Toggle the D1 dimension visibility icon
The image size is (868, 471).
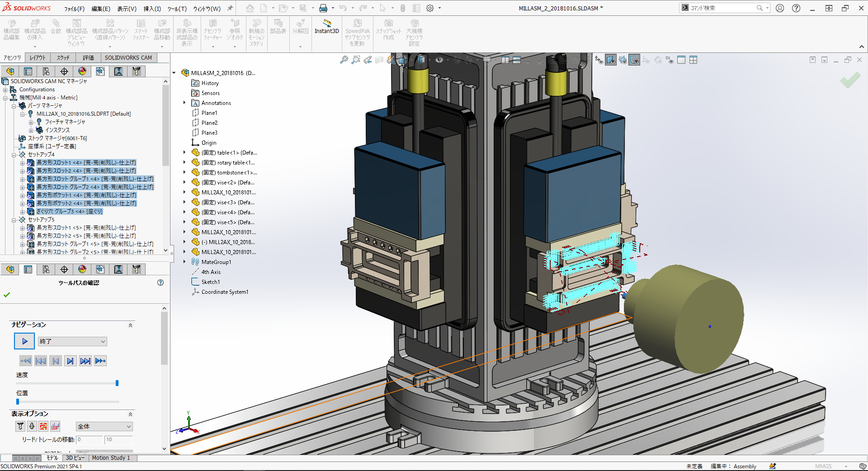(x=670, y=60)
